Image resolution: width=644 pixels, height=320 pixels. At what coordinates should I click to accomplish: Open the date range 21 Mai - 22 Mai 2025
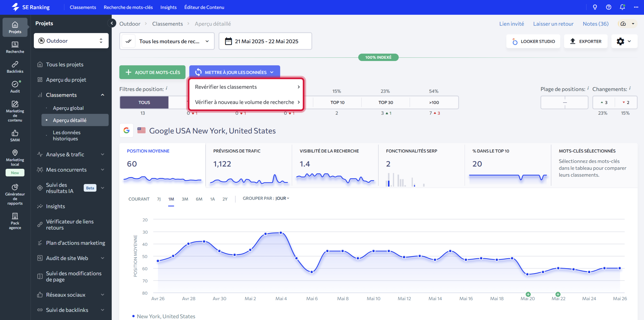click(x=265, y=41)
